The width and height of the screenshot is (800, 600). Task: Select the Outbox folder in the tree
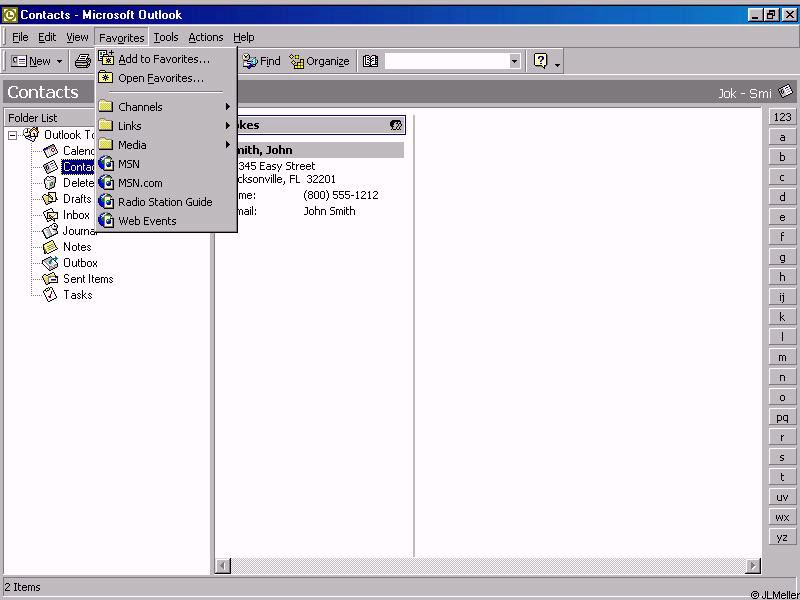coord(80,263)
